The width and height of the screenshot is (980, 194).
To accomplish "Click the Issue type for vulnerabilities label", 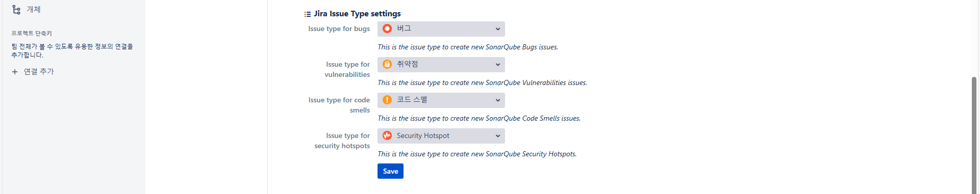I will tap(347, 70).
